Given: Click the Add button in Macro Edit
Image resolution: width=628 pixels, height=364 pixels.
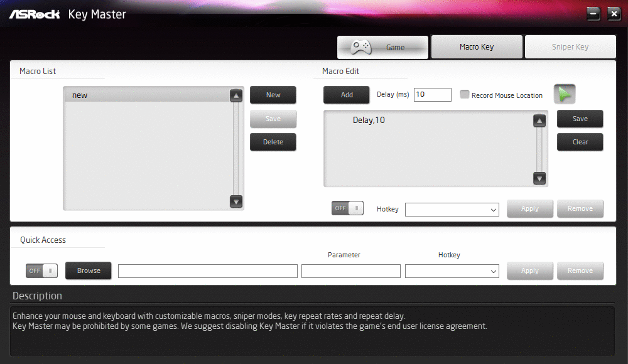Looking at the screenshot, I should (x=347, y=95).
